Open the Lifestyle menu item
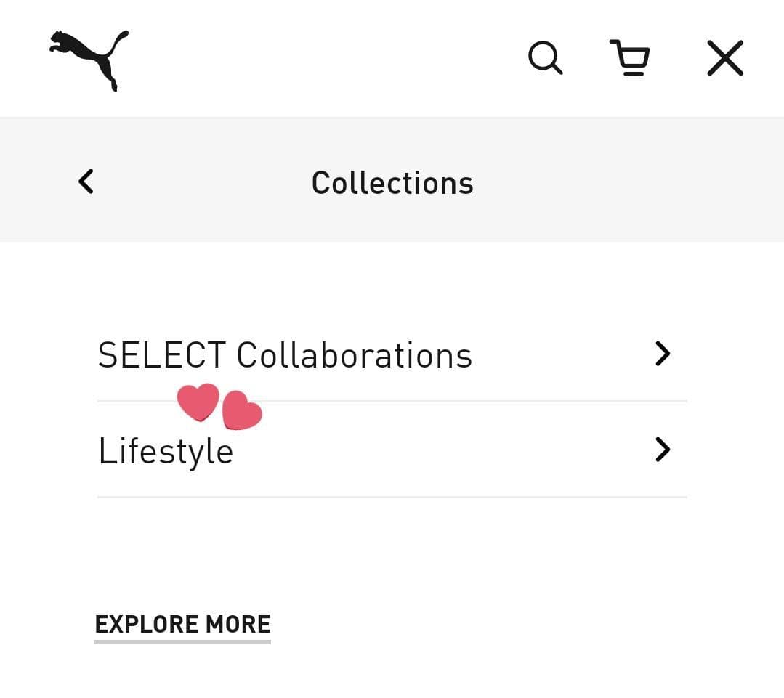784x698 pixels. 166,451
